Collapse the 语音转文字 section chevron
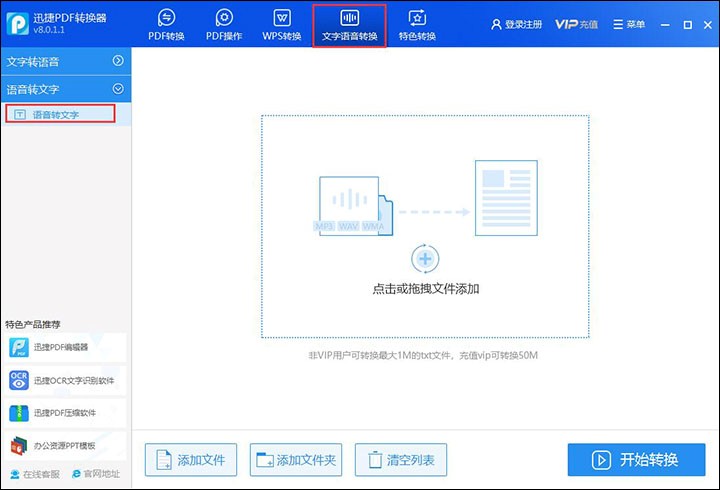Screen dimensions: 720x490 118,89
